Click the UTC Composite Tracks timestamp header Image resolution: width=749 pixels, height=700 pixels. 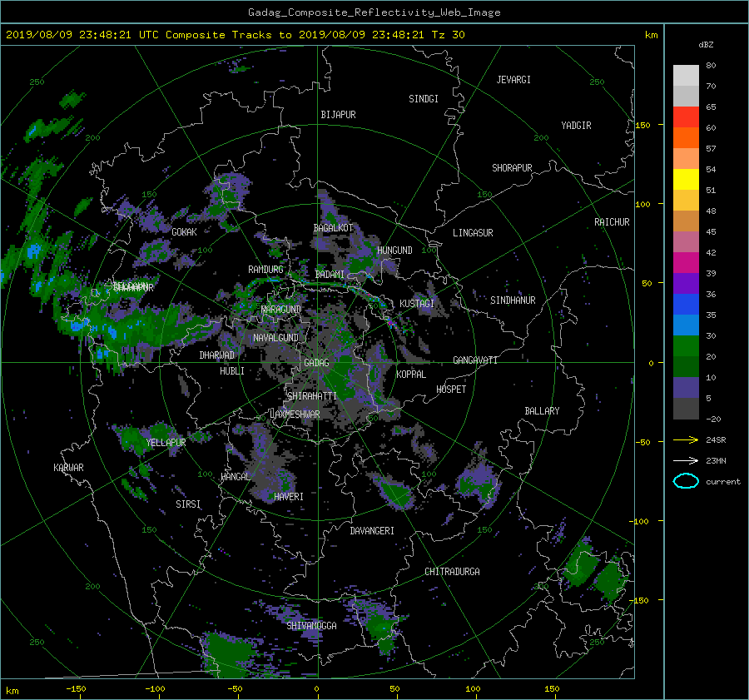click(235, 35)
